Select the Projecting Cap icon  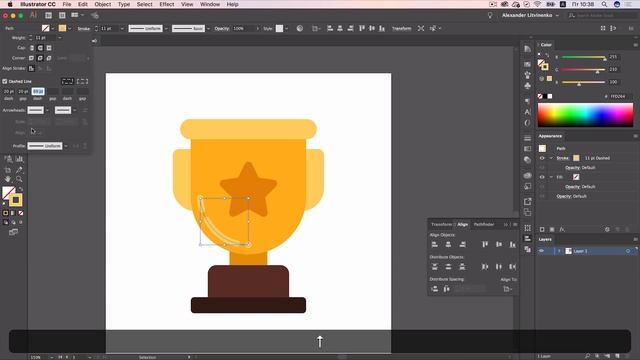click(49, 48)
